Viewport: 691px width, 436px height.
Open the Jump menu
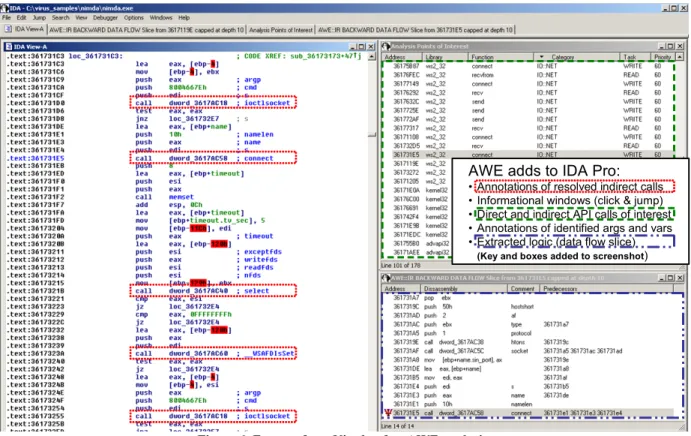coord(39,18)
